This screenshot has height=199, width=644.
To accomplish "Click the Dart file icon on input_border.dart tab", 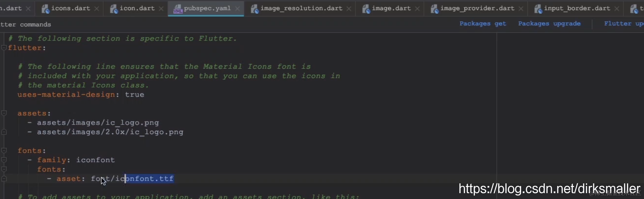I will pos(538,9).
